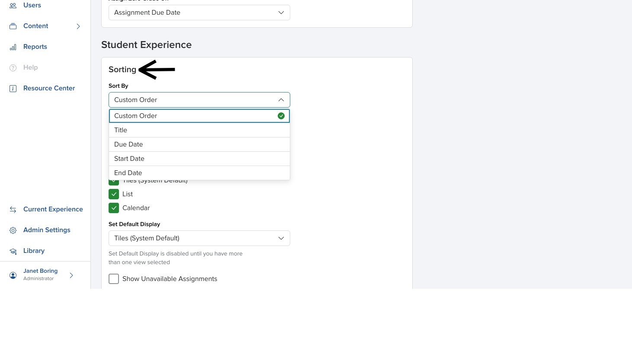Uncheck the List display checkbox
Screen dimensions: 632x364
click(x=114, y=194)
